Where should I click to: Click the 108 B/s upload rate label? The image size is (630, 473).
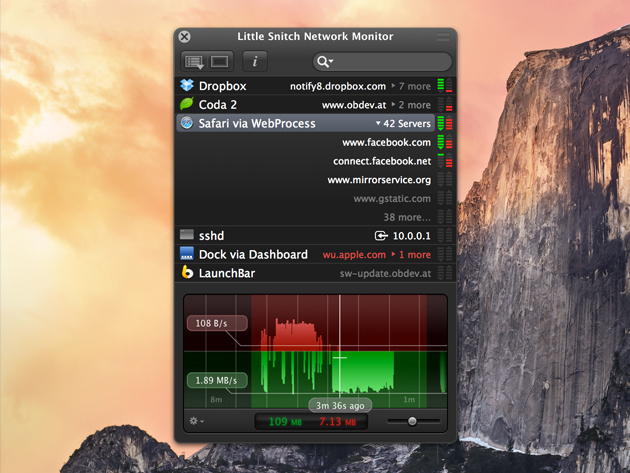[217, 323]
